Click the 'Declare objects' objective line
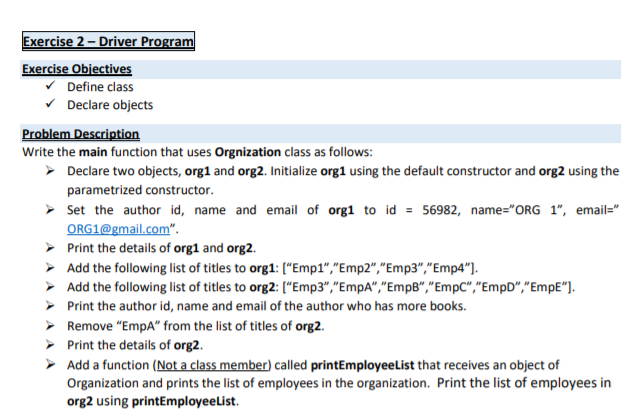Viewport: 641px width, 420px height. (110, 105)
